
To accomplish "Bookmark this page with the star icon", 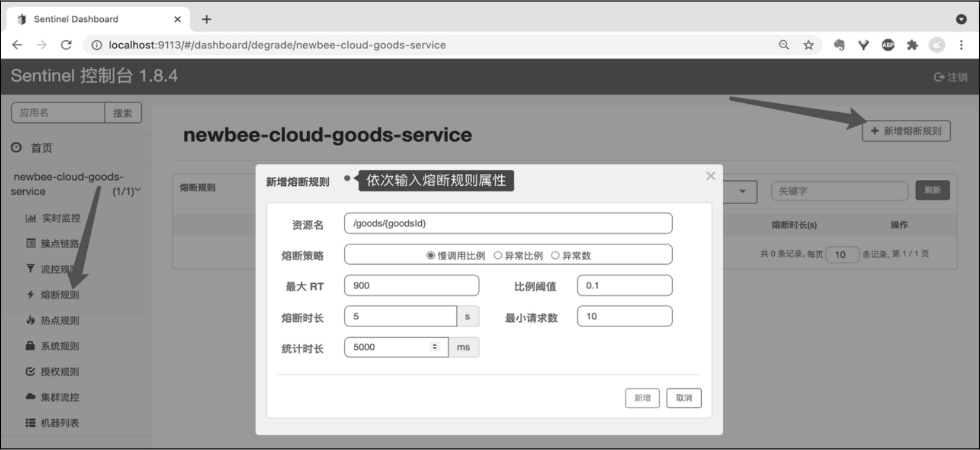I will point(809,45).
